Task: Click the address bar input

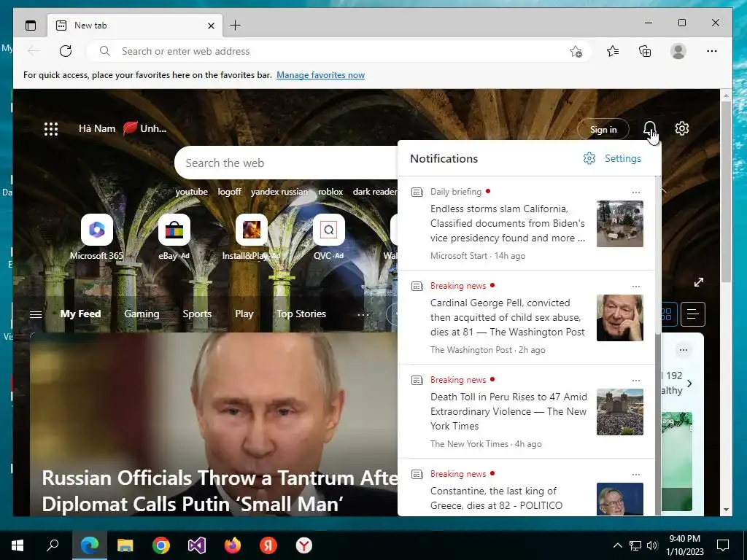Action: (338, 51)
